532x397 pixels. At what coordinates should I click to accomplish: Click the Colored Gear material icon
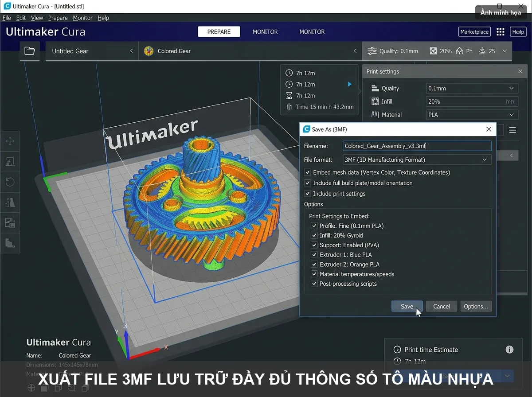[x=149, y=51]
